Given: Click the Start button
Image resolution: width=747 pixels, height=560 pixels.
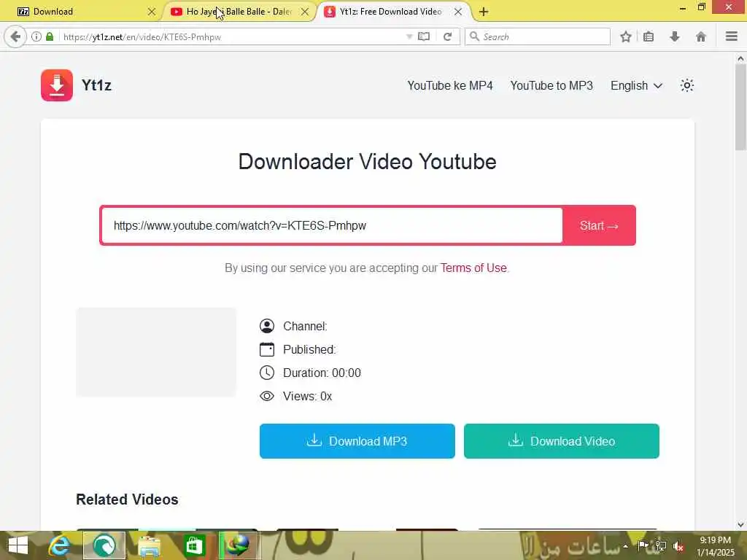Looking at the screenshot, I should click(599, 226).
